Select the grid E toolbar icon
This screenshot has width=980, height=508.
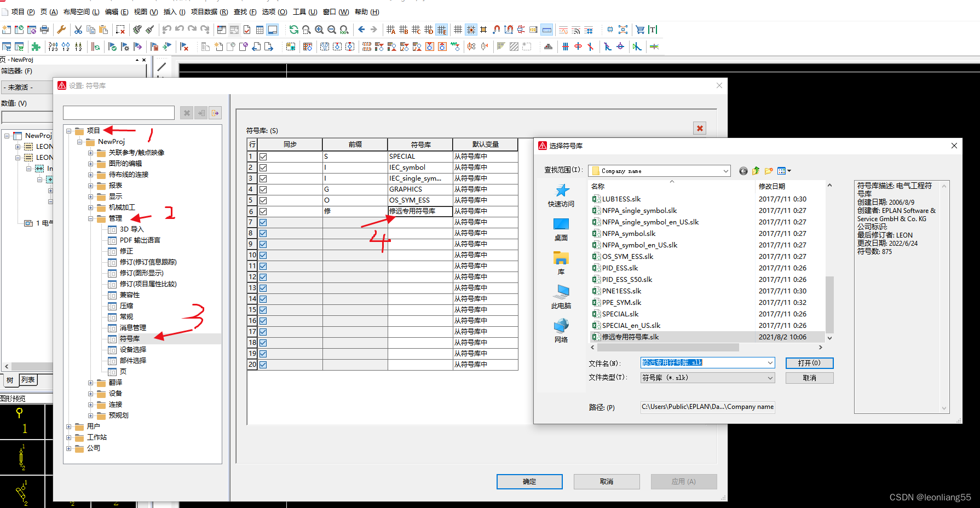click(442, 30)
